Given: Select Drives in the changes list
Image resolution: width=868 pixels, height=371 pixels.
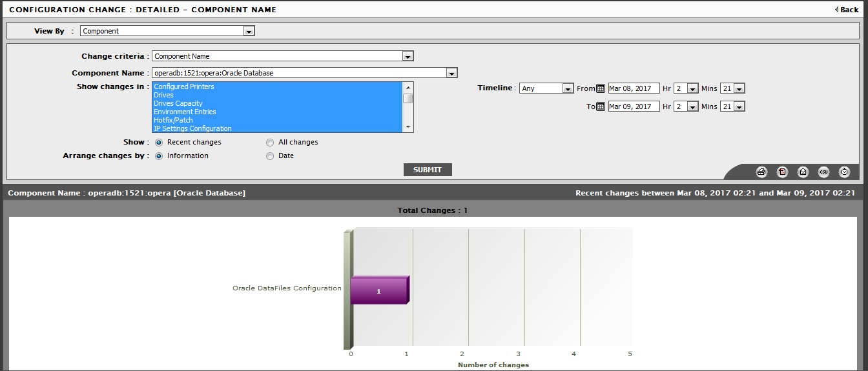Looking at the screenshot, I should tap(278, 95).
